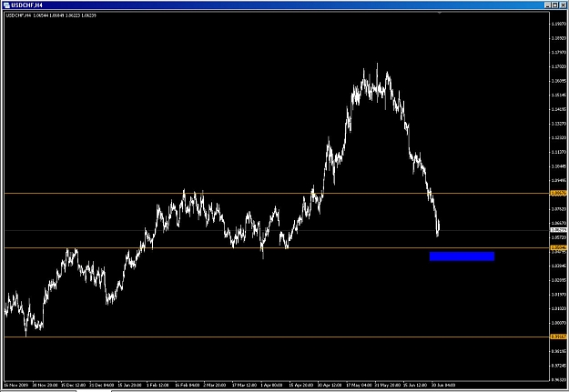Close the USDCHF,H4 chart window
The image size is (569, 392).
pyautogui.click(x=563, y=5)
